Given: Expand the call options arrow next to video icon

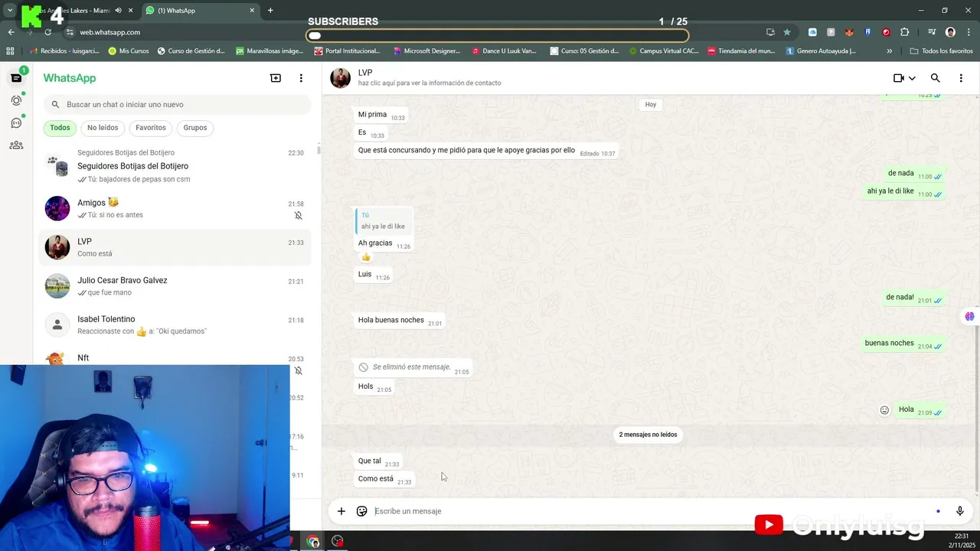Looking at the screenshot, I should (912, 78).
